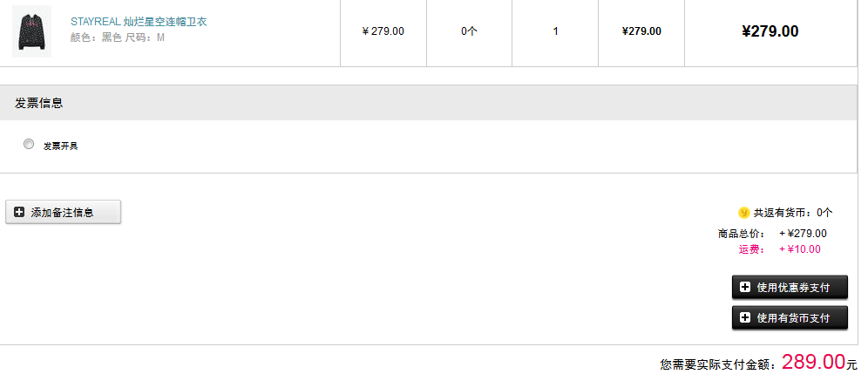Click the red 289.00 payable amount
The width and height of the screenshot is (868, 381).
pos(813,362)
